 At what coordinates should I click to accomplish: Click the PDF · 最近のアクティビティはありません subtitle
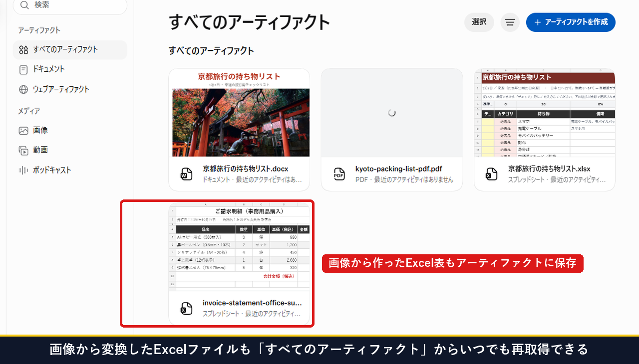[404, 180]
